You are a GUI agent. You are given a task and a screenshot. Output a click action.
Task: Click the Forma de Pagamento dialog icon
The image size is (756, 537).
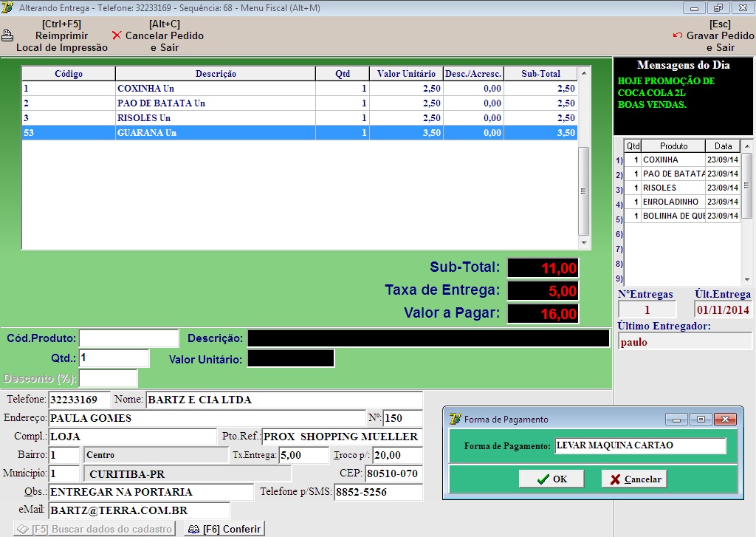point(456,419)
